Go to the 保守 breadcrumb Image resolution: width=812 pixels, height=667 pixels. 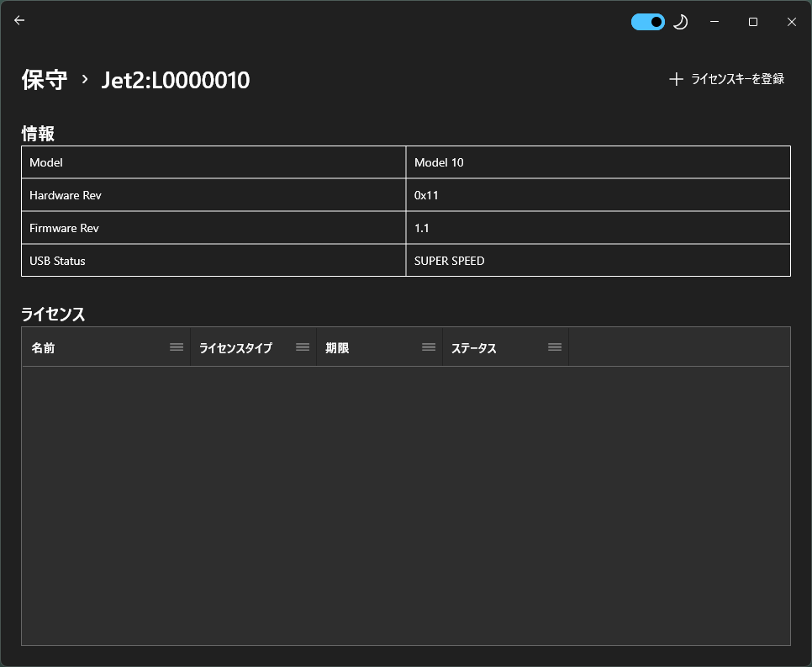(x=45, y=80)
